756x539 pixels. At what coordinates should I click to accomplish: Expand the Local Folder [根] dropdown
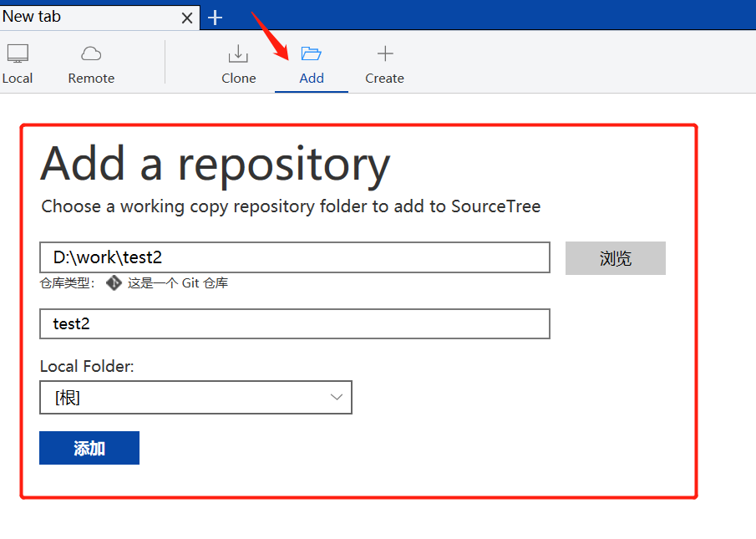pos(195,397)
